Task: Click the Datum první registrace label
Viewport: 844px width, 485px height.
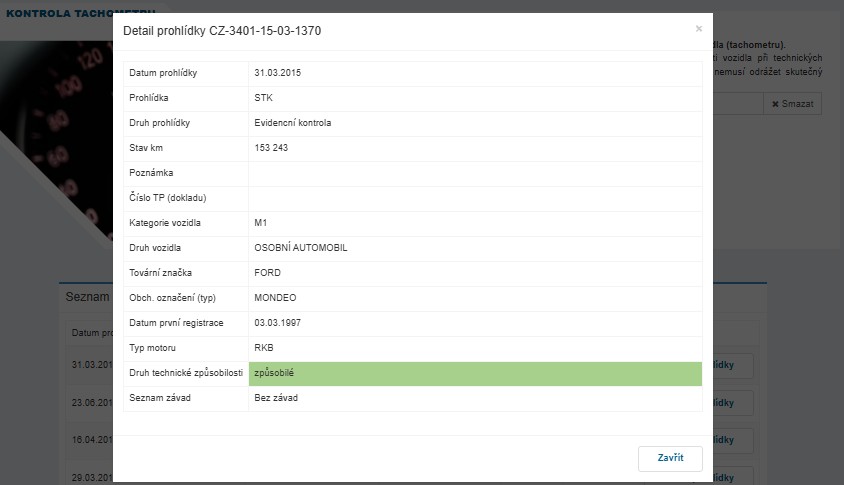Action: (x=176, y=322)
